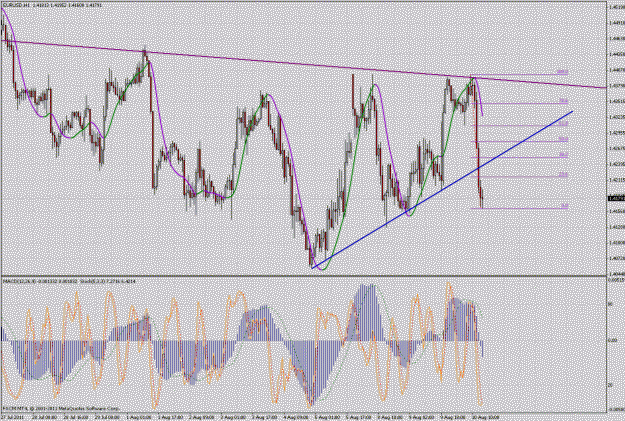Select the purple descending resistance trendline
Viewport: 625px width, 421px height.
click(303, 64)
